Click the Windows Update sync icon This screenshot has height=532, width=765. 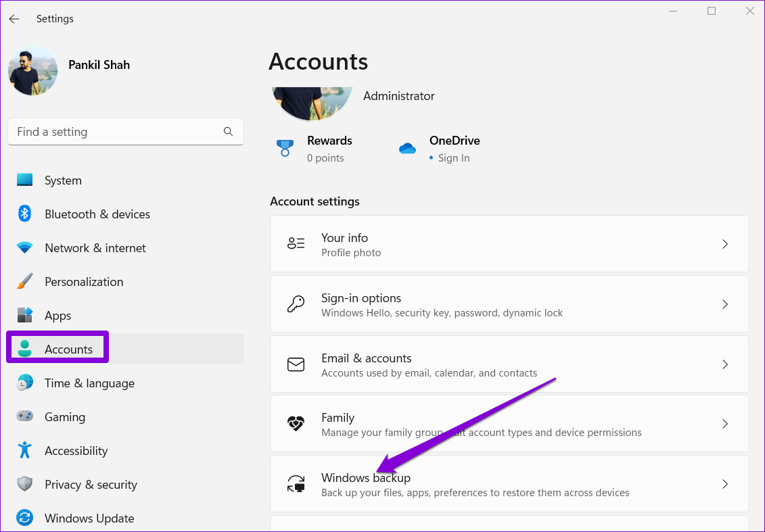click(x=25, y=518)
